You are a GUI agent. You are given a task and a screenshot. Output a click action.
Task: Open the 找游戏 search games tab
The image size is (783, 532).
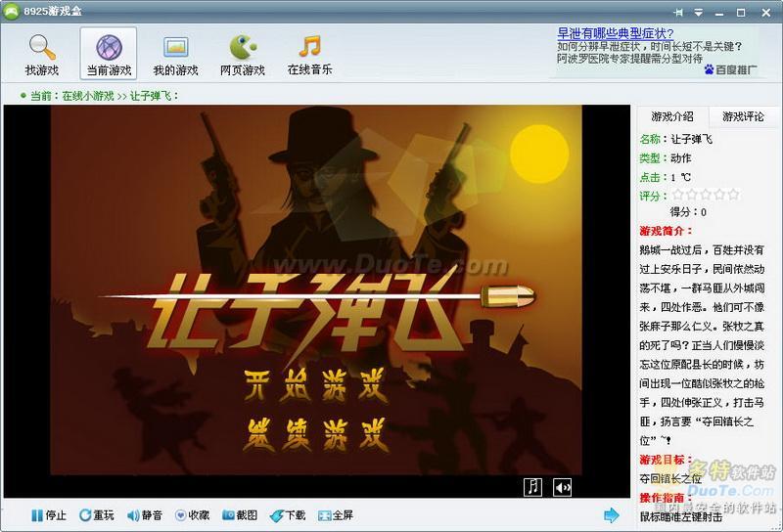[x=42, y=54]
